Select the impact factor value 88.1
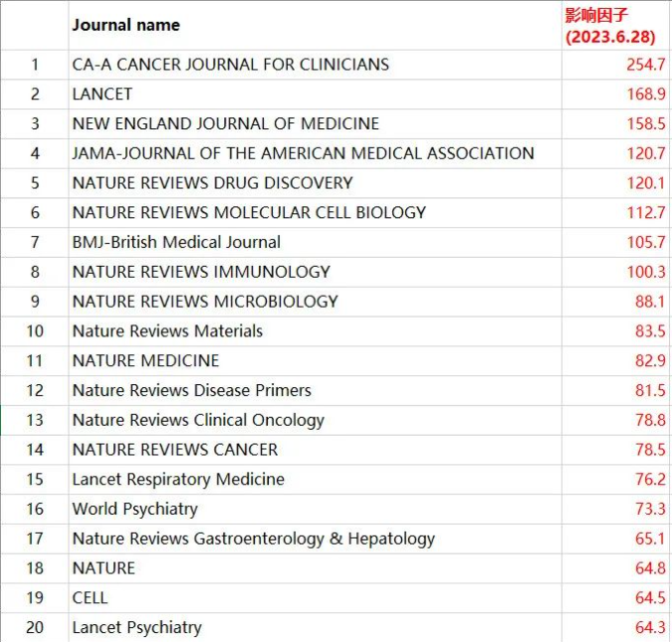The height and width of the screenshot is (642, 672). tap(650, 302)
